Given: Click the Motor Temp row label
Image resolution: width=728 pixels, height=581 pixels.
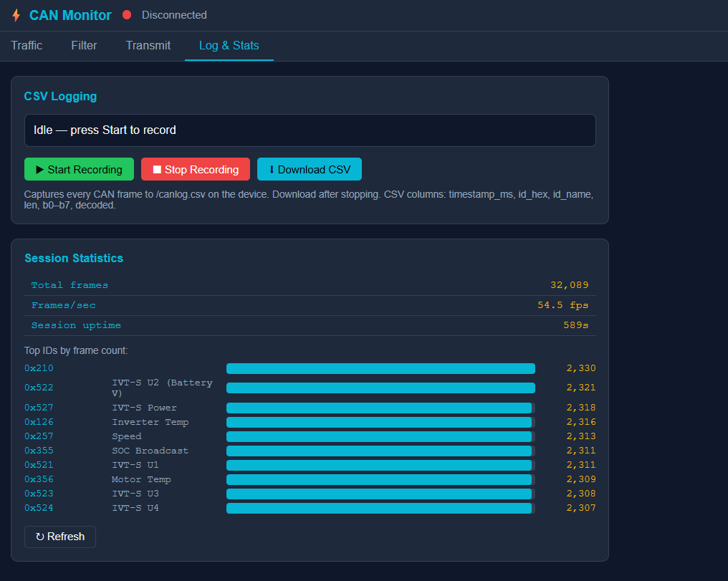Looking at the screenshot, I should 141,479.
